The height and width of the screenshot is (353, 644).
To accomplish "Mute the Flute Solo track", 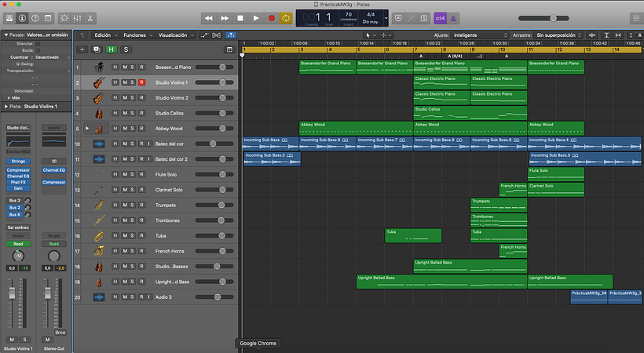I will (124, 174).
